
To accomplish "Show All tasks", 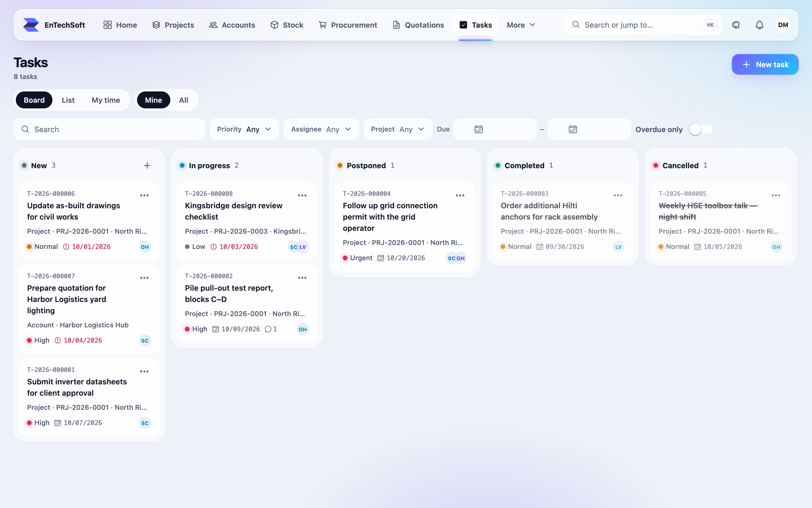I will (x=184, y=100).
